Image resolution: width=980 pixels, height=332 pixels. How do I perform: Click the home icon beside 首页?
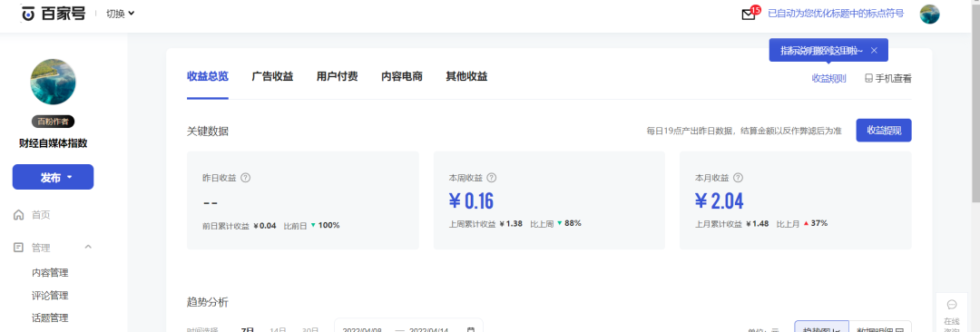pos(19,215)
